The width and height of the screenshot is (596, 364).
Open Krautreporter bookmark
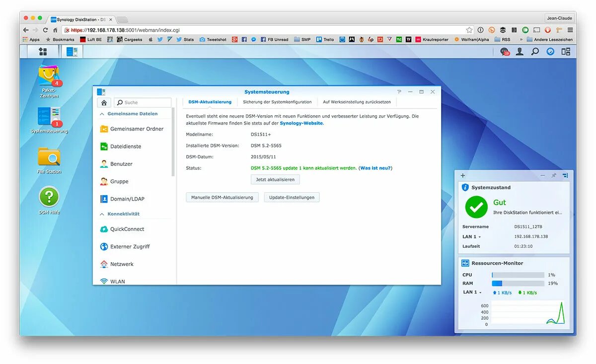coord(432,39)
